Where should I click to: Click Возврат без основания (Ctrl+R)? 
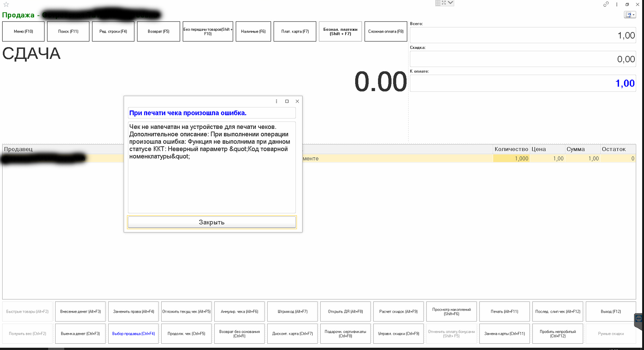click(x=240, y=334)
